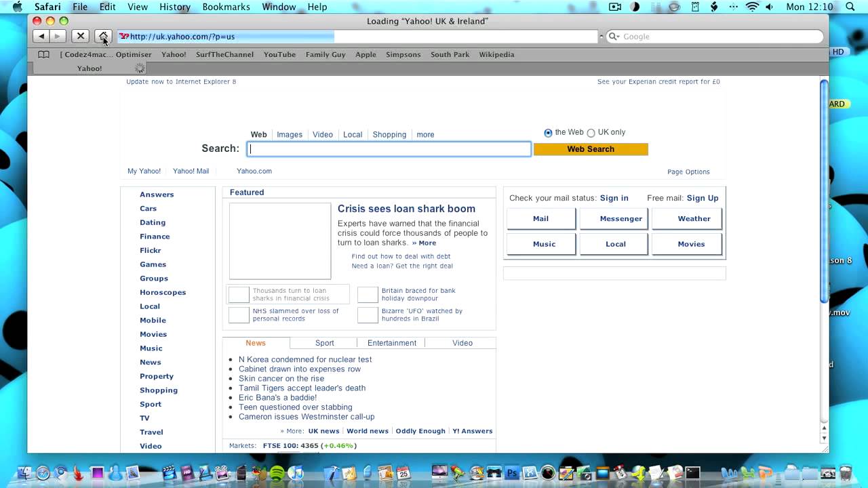Viewport: 868px width, 488px height.
Task: Open the Wikipedia bookmark
Action: 496,55
